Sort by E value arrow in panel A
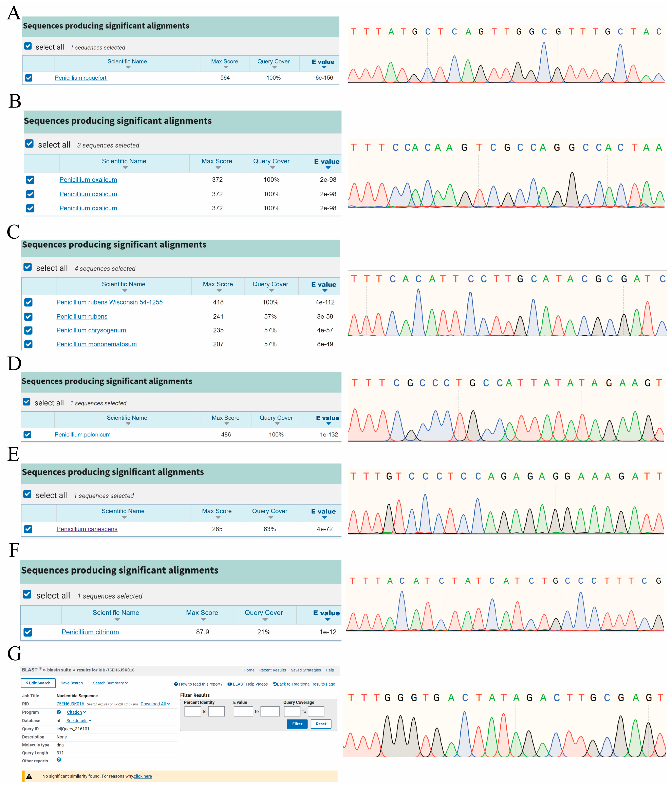Image resolution: width=672 pixels, height=785 pixels. click(324, 67)
